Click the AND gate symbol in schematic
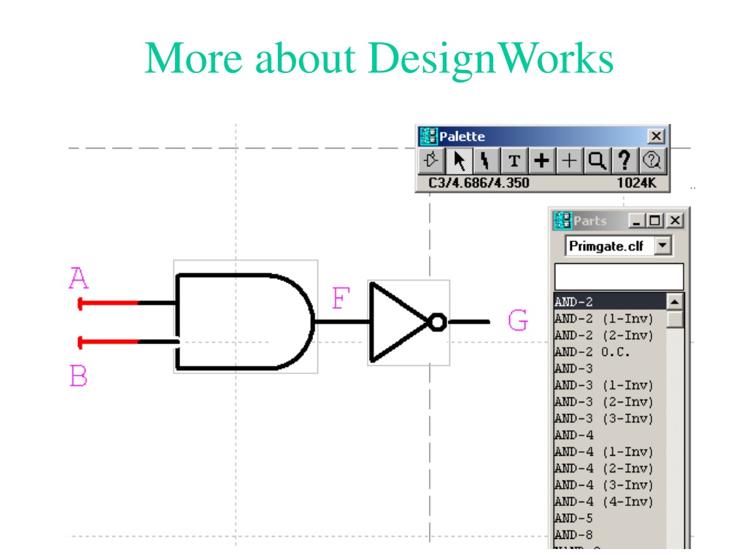747x560 pixels. coord(245,322)
